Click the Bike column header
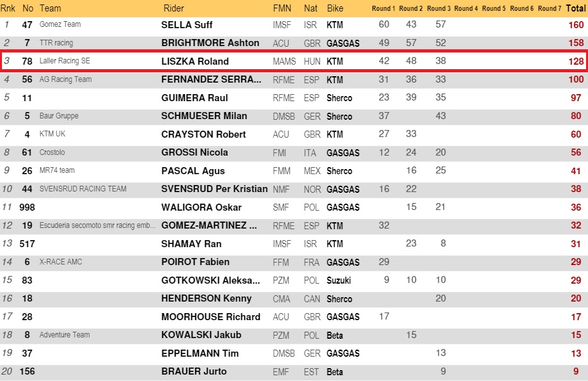The image size is (588, 381). pos(335,8)
